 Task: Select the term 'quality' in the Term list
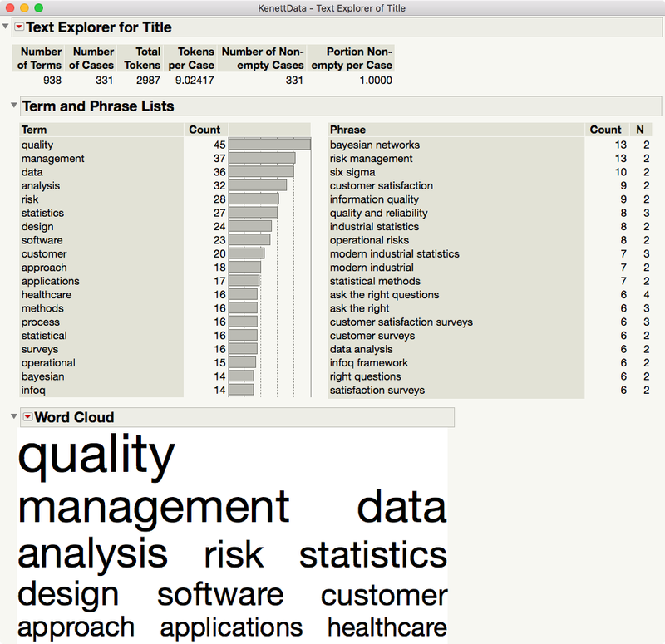(x=37, y=145)
